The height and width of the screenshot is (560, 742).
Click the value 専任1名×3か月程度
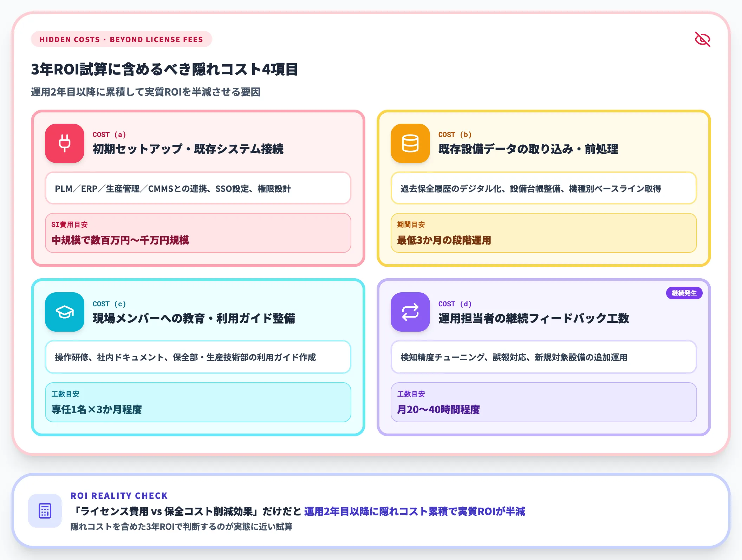97,410
